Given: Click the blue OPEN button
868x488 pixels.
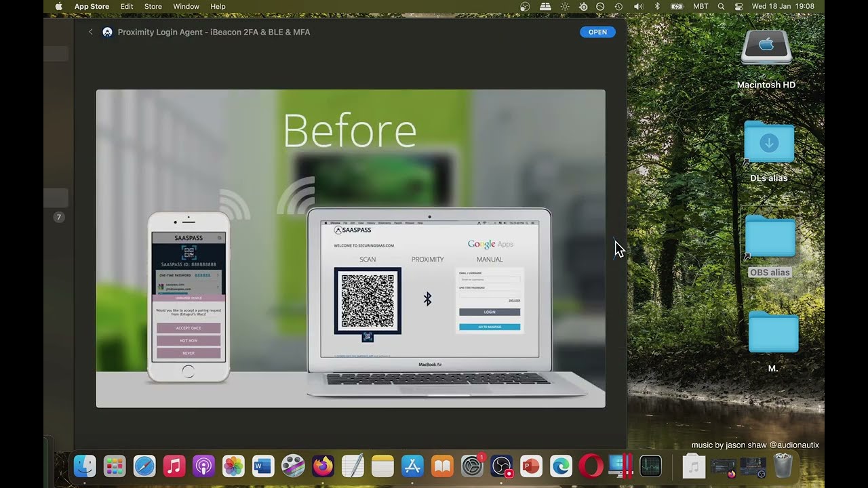Looking at the screenshot, I should click(x=597, y=32).
